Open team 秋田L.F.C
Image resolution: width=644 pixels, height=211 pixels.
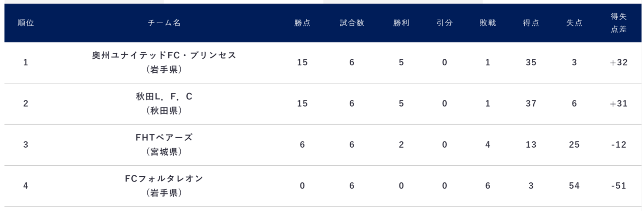[x=164, y=96]
